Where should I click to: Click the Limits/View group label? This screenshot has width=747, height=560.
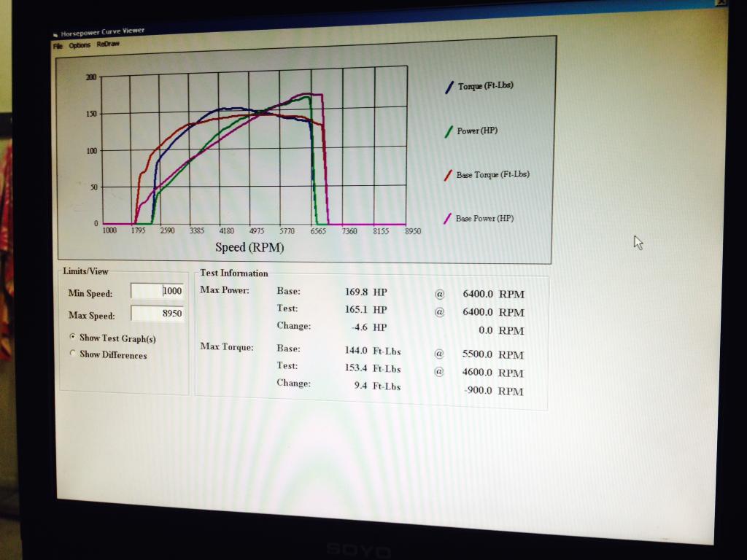[x=86, y=271]
